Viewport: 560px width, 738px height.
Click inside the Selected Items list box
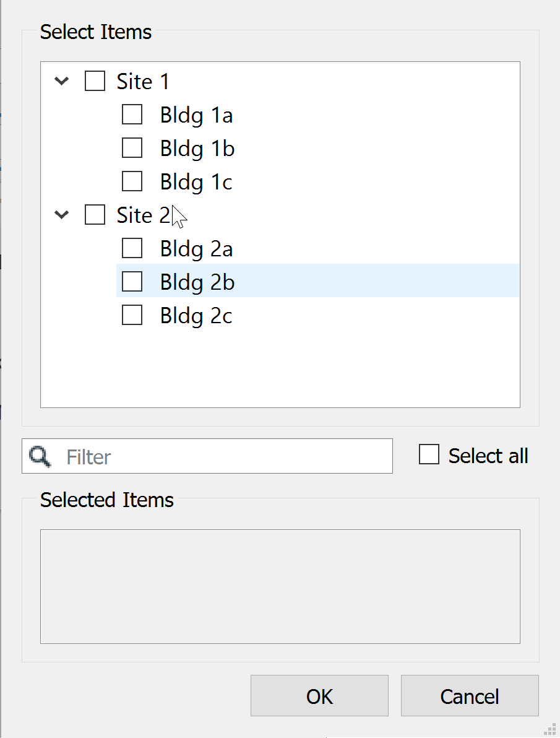click(280, 586)
